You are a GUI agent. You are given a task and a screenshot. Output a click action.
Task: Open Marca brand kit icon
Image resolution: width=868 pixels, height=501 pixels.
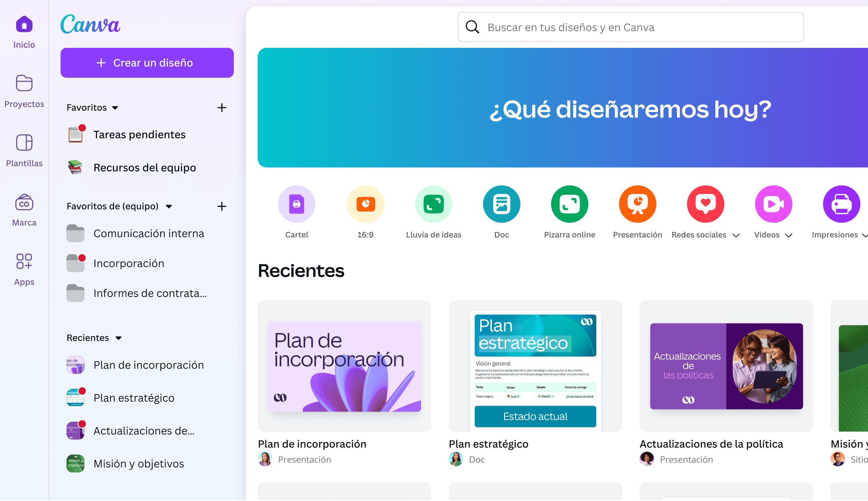(x=24, y=202)
